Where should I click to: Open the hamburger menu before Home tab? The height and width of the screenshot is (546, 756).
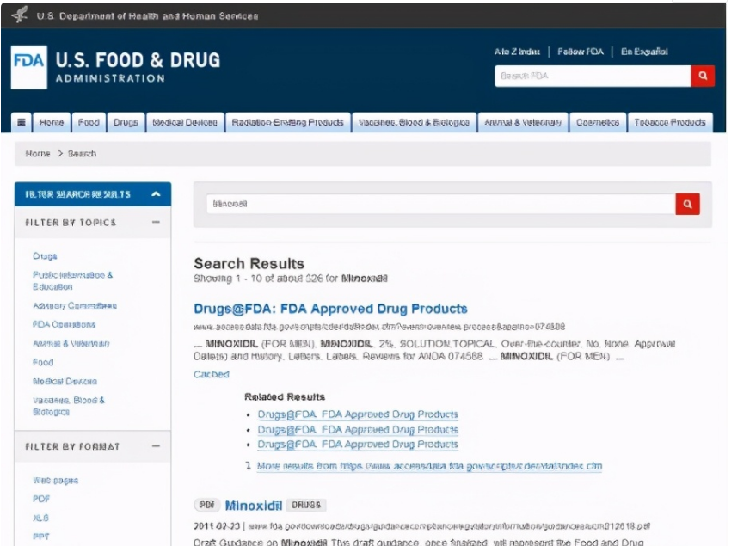point(22,122)
